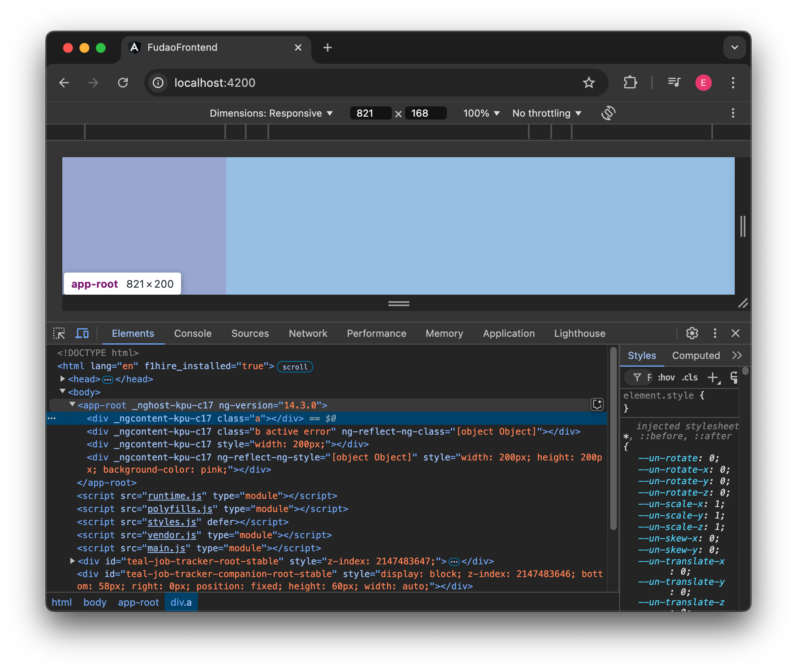Screen dimensions: 797x672
Task: Open the runtime.js source link
Action: (175, 496)
